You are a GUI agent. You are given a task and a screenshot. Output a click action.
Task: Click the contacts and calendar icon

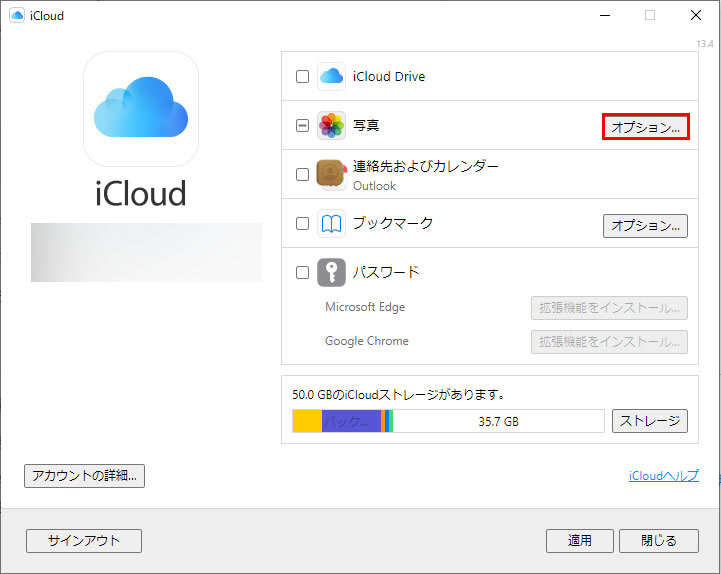[331, 174]
